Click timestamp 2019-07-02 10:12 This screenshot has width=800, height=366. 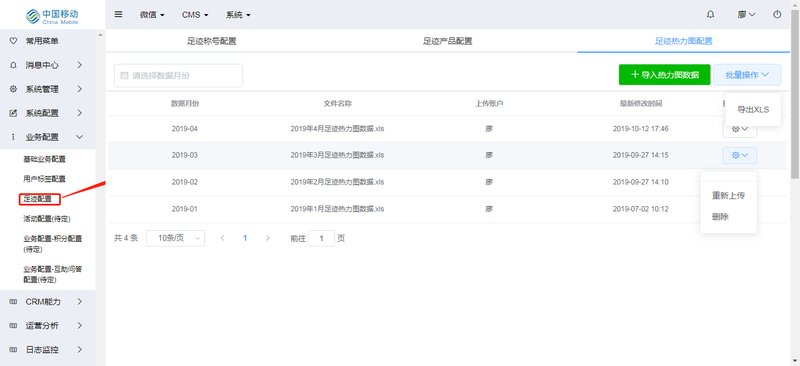pos(641,209)
